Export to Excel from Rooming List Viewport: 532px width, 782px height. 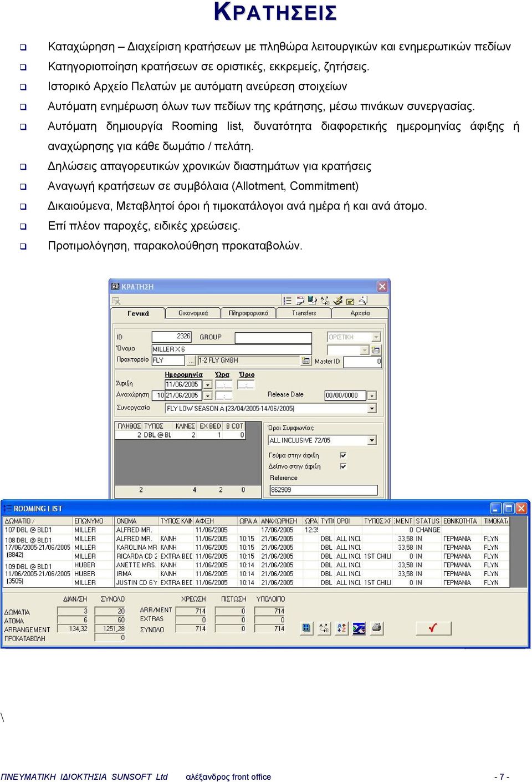[359, 628]
